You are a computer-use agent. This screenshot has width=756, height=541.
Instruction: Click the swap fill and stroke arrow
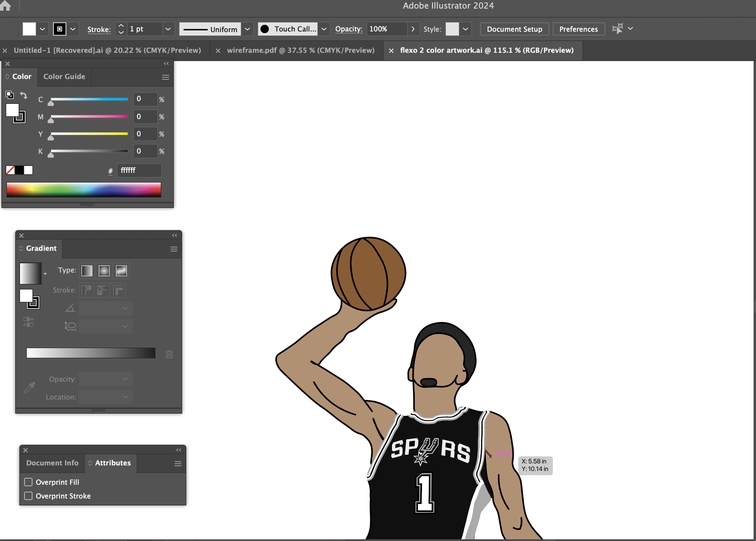24,95
